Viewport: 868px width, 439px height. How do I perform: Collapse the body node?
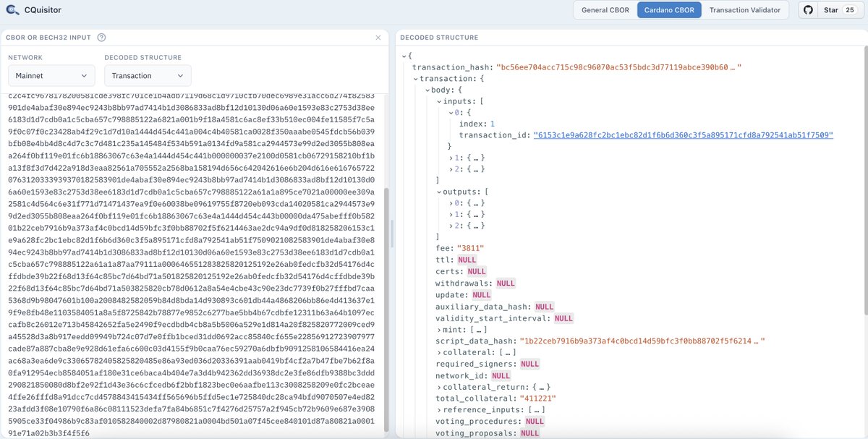[427, 90]
